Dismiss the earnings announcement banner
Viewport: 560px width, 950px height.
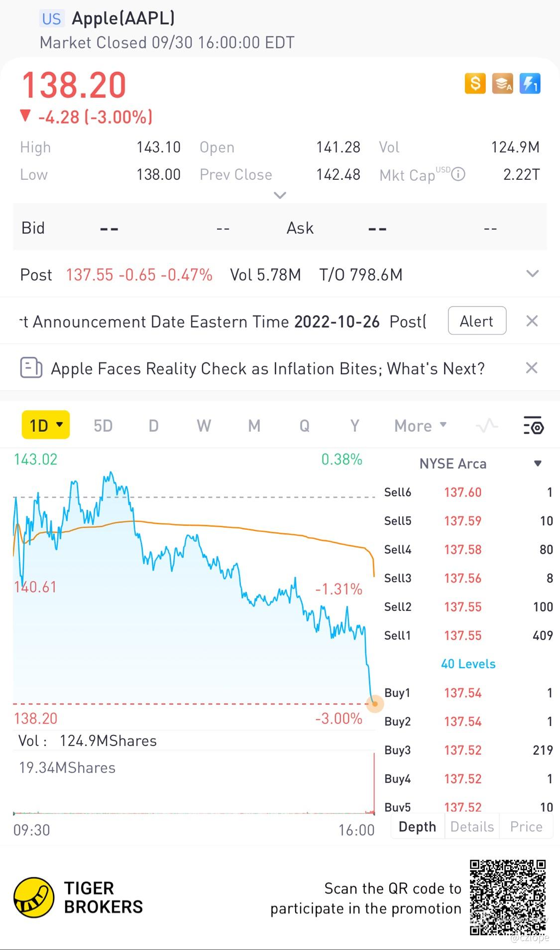(x=532, y=321)
